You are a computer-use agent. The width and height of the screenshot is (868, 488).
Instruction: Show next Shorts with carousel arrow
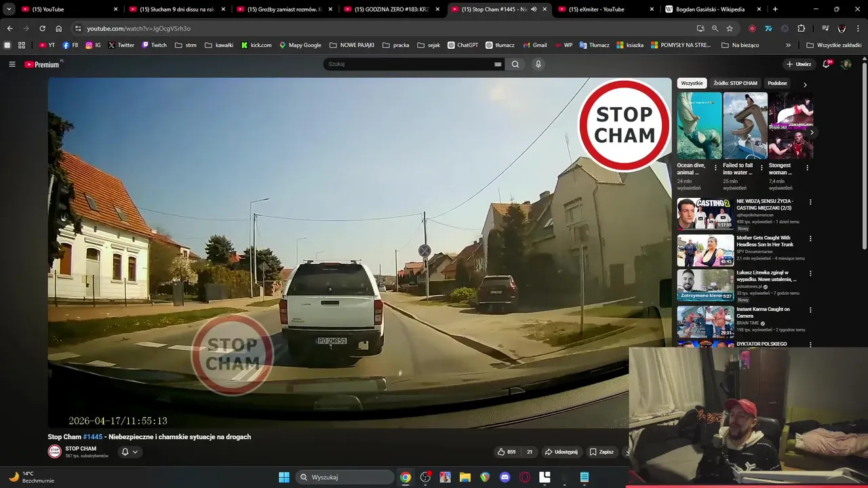tap(812, 132)
